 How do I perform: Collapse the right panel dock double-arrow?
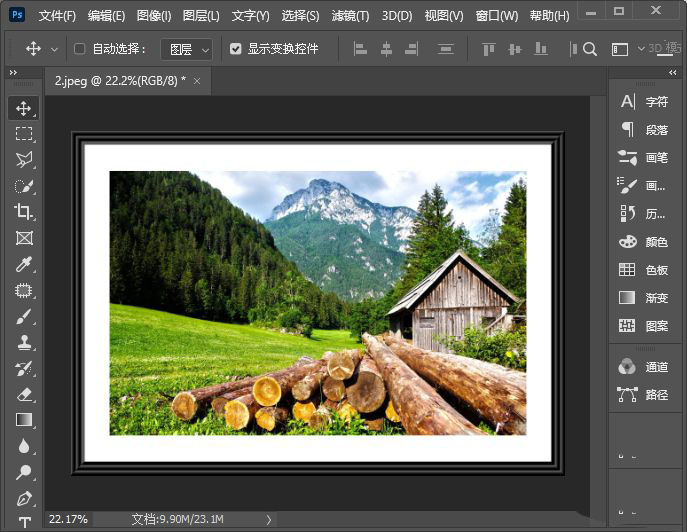pos(673,72)
